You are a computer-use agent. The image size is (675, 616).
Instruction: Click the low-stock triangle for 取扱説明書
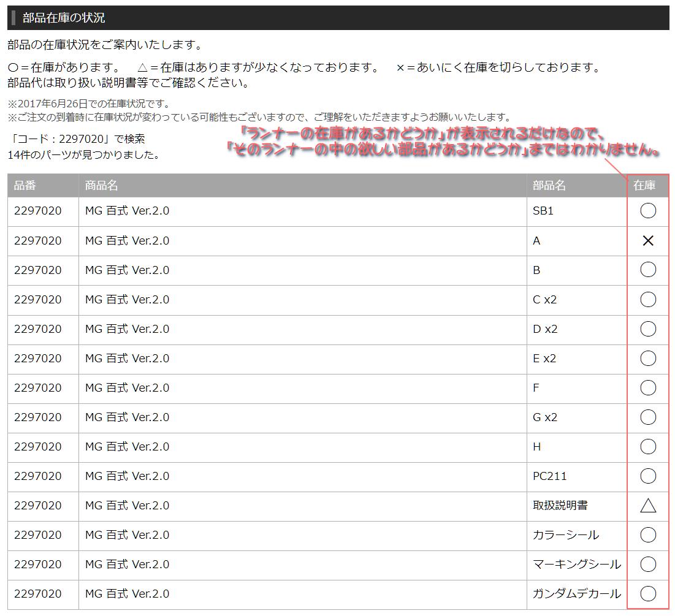click(648, 506)
